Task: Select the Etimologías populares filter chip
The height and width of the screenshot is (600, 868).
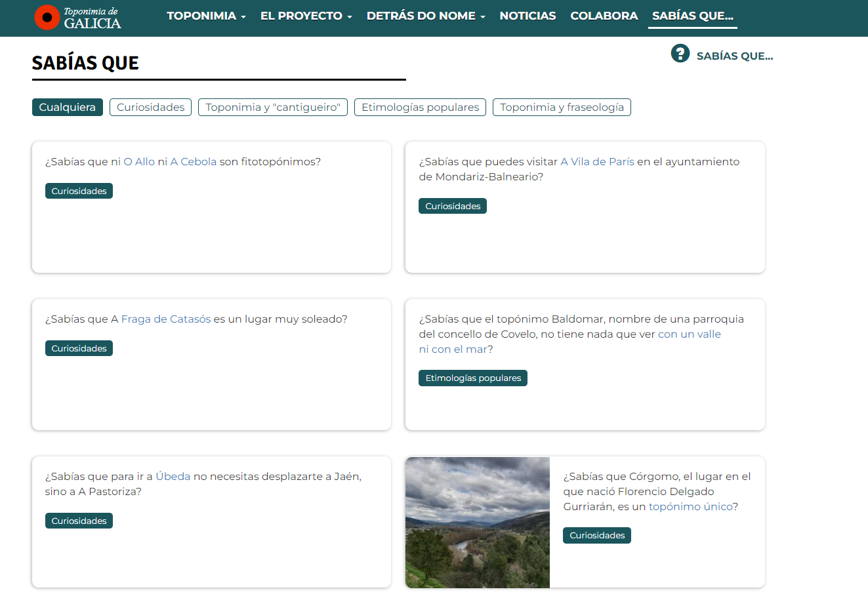Action: point(421,108)
